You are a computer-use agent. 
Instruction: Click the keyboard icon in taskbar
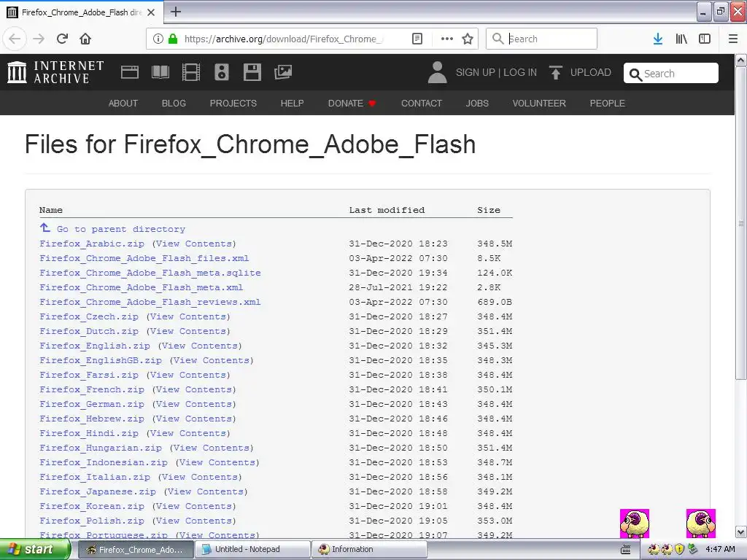(x=625, y=549)
